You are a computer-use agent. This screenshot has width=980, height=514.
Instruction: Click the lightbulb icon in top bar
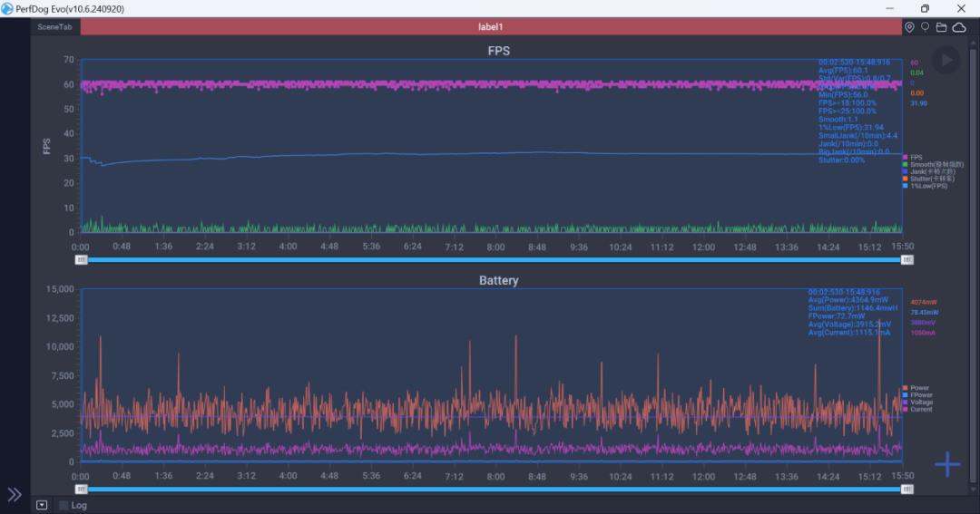[925, 27]
